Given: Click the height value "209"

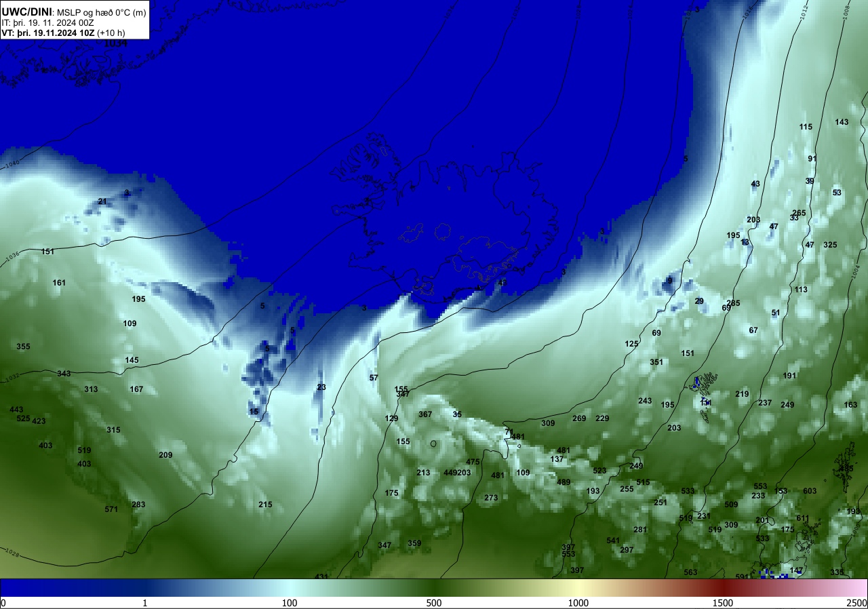Looking at the screenshot, I should click(165, 455).
